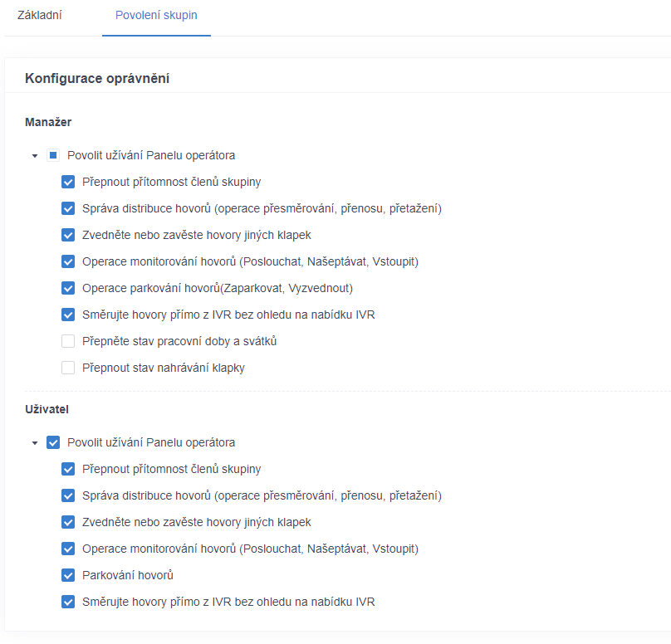Uncheck Uživatel Správa distribuce hovorů checkbox
This screenshot has height=644, width=671.
point(68,495)
